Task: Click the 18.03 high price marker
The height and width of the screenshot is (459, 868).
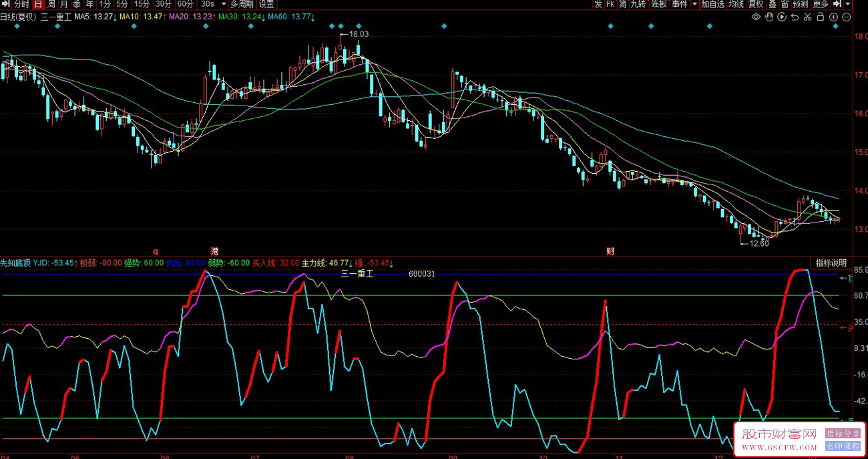Action: point(359,33)
